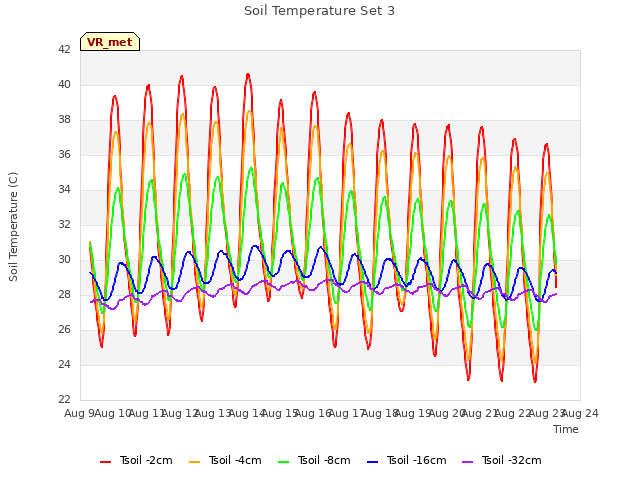Image resolution: width=640 pixels, height=480 pixels.
Task: Select the Tsoil -16cm legend label
Action: pos(416,460)
